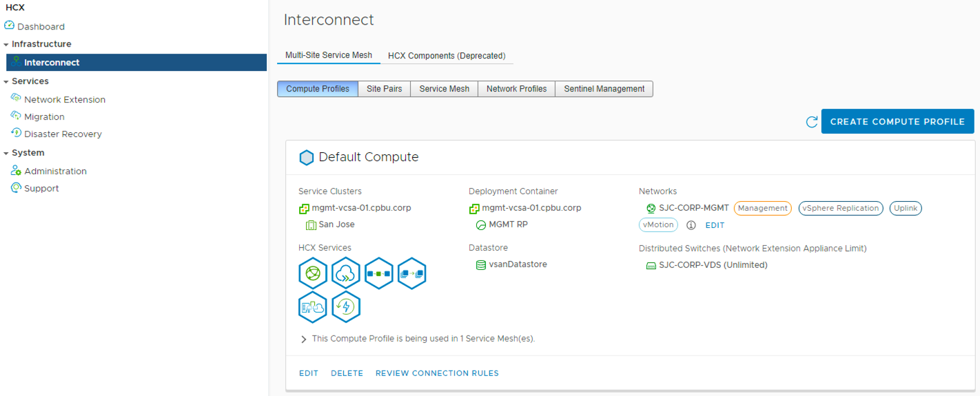Expand the Service Mesh usage details chevron

304,339
